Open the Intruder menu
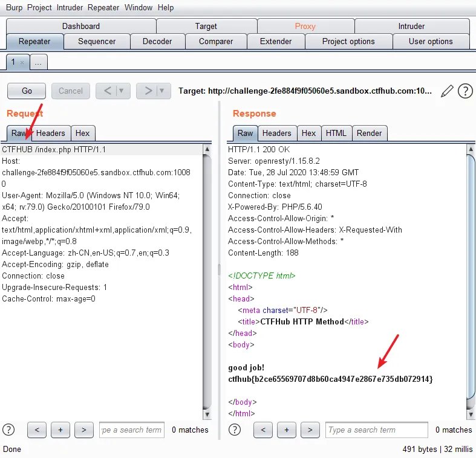 click(70, 8)
